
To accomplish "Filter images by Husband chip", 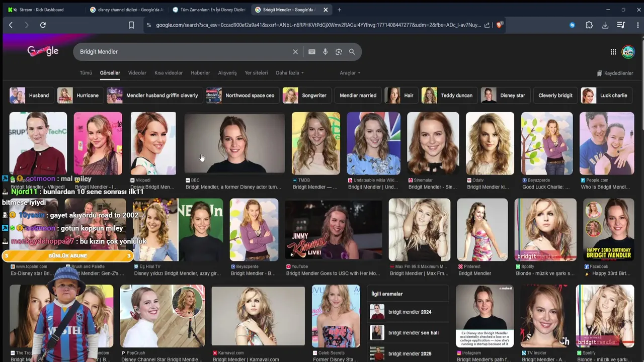I will pos(32,96).
